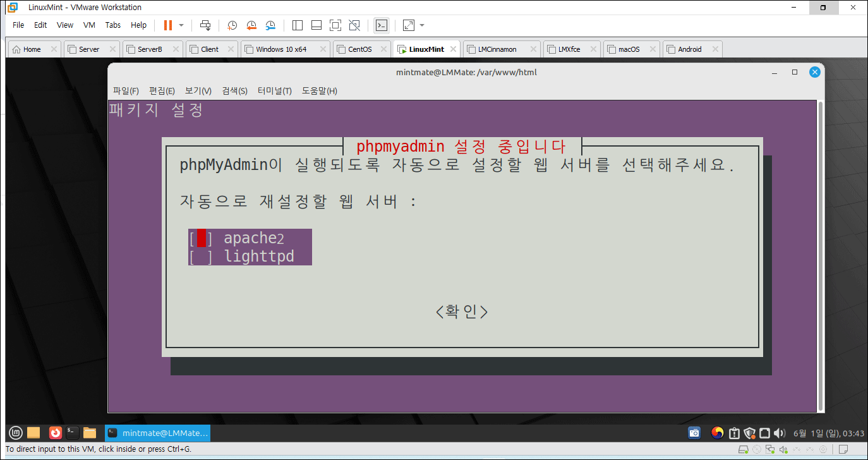This screenshot has height=460, width=868.
Task: Close the Android tab
Action: coord(715,49)
